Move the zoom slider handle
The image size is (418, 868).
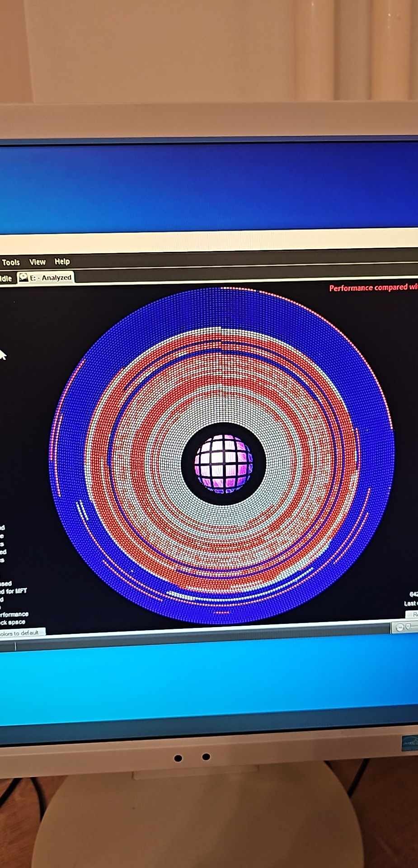408,627
